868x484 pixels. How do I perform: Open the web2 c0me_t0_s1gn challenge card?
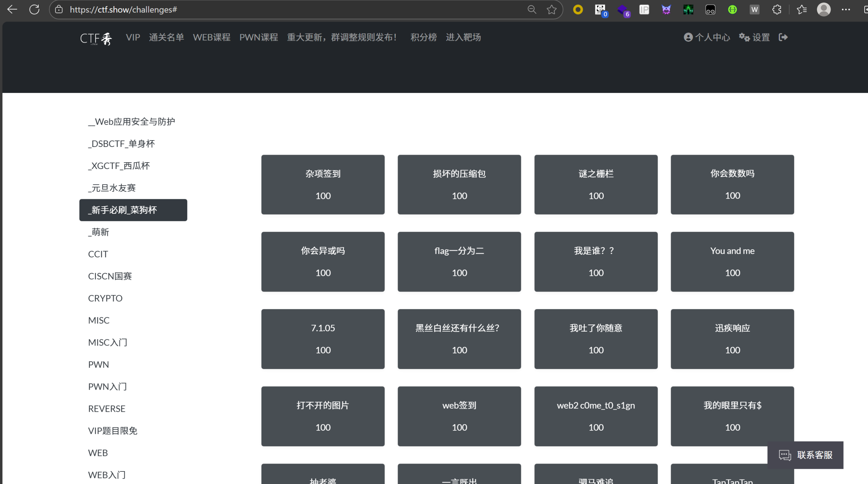point(596,416)
